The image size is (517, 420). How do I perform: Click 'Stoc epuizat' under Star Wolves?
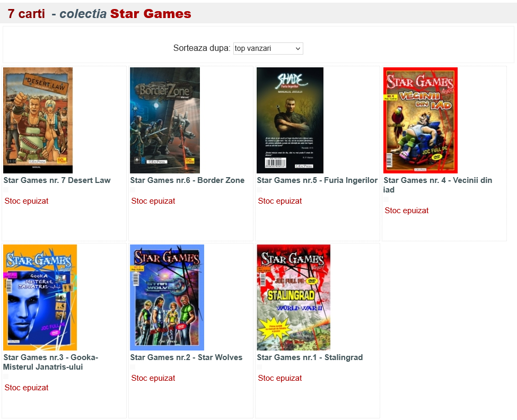(153, 378)
